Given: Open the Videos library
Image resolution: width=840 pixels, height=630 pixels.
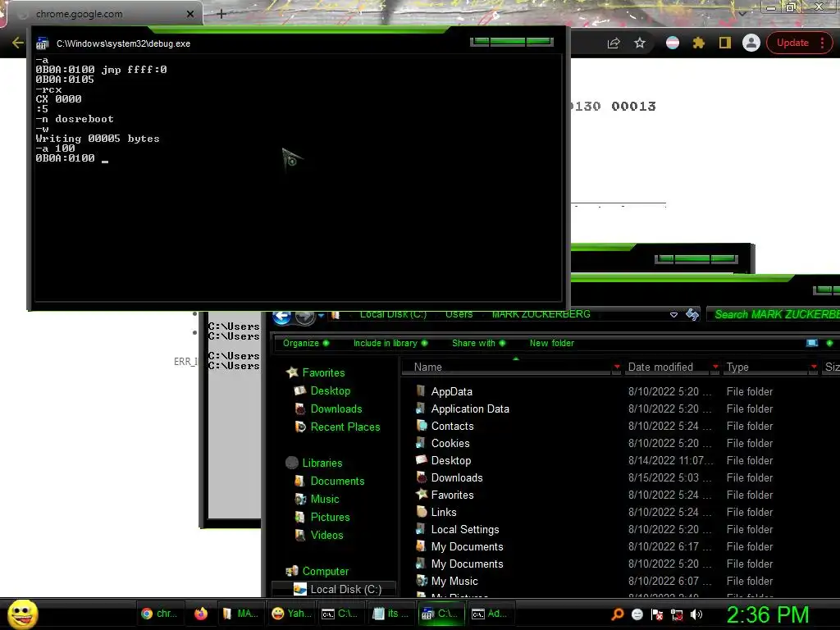Looking at the screenshot, I should point(326,535).
